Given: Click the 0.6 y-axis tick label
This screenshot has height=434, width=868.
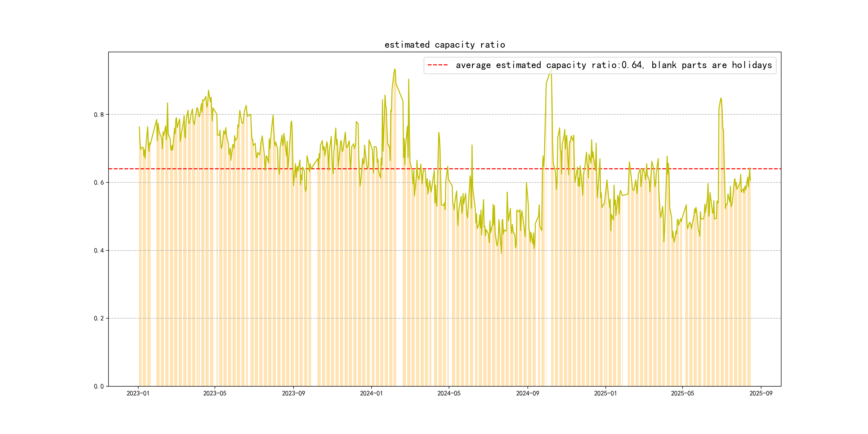Looking at the screenshot, I should 99,183.
